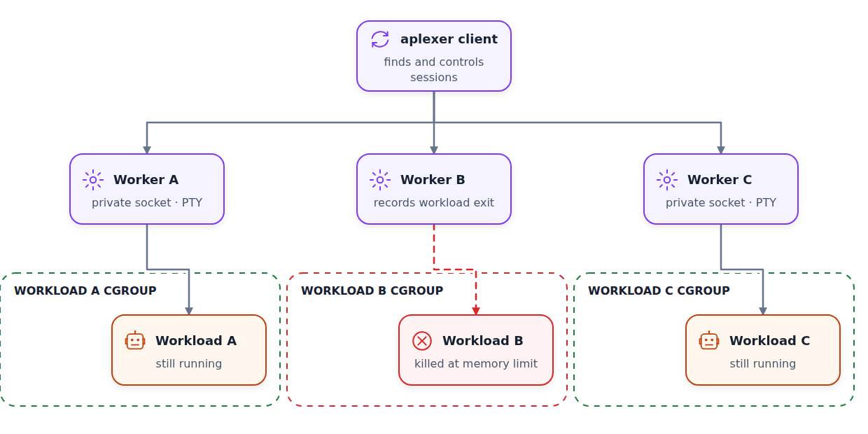Select the 'aplexer client' title text
The height and width of the screenshot is (434, 868).
point(449,39)
